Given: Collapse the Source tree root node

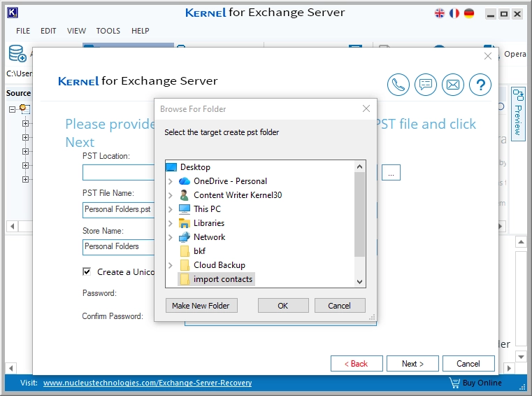Looking at the screenshot, I should tap(12, 109).
